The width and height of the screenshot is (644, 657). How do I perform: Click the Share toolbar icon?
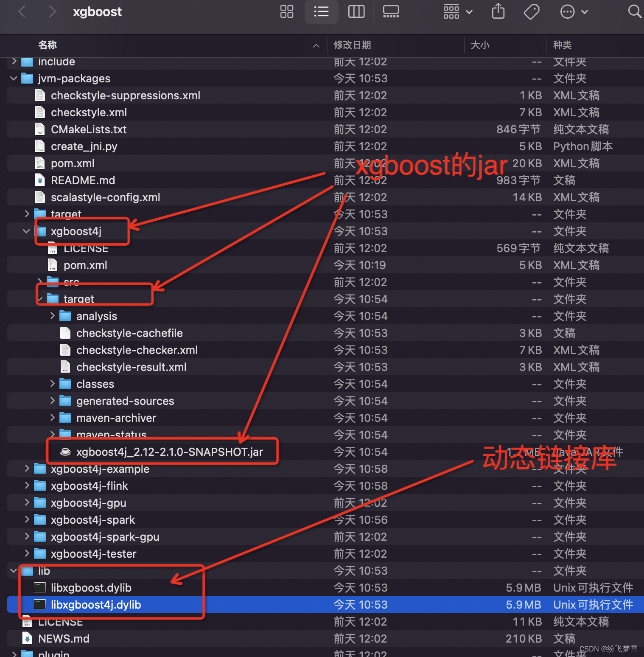coord(498,11)
